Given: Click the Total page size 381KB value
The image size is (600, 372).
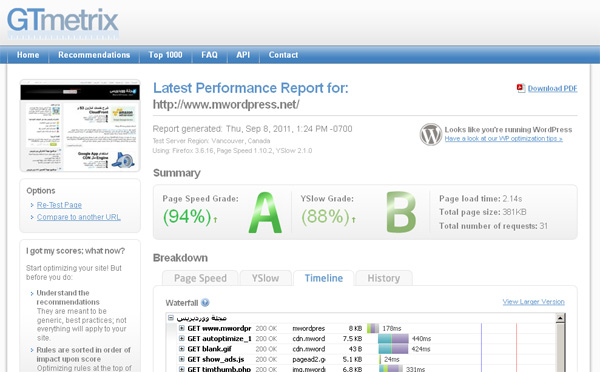Looking at the screenshot, I should tap(515, 212).
